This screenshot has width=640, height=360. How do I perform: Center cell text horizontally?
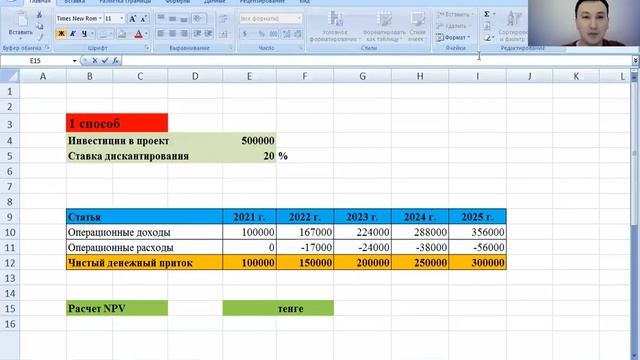173,34
